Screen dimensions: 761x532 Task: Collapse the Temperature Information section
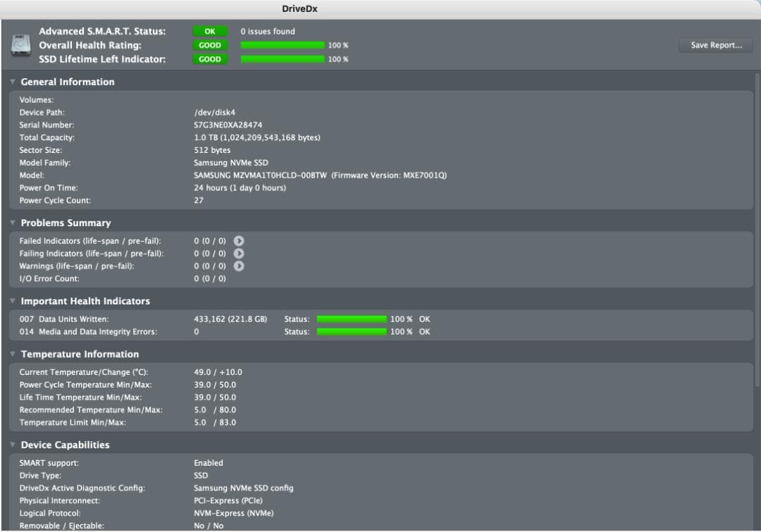point(12,354)
